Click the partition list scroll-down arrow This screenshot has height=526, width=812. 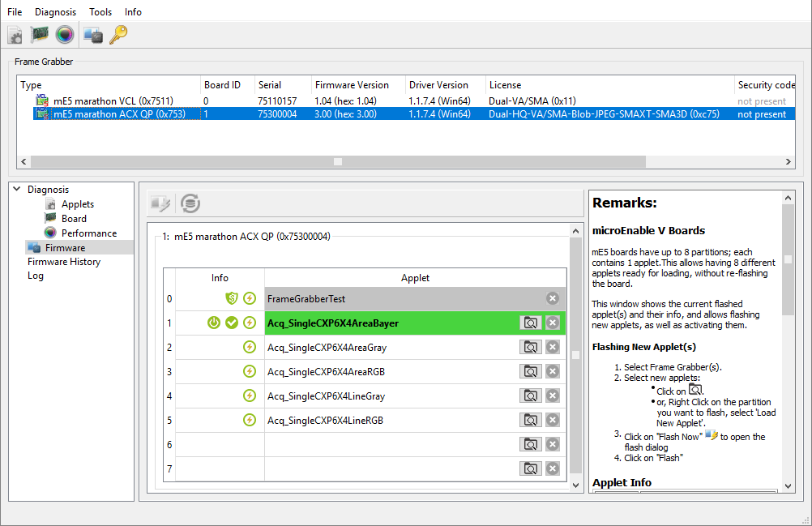pos(575,485)
